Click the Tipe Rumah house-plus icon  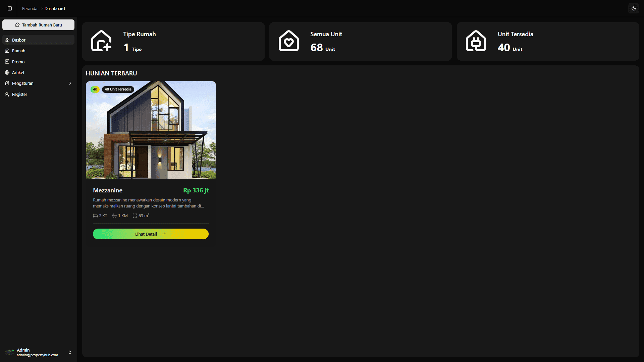pyautogui.click(x=101, y=41)
